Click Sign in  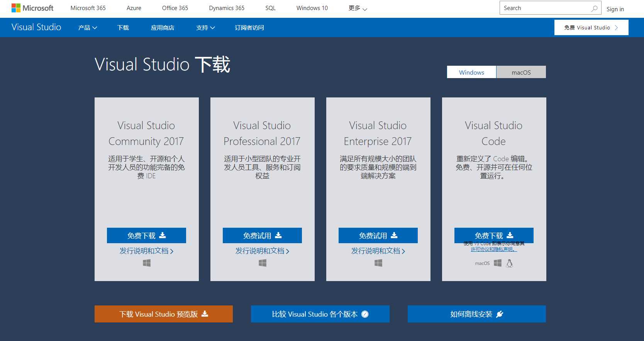[615, 9]
